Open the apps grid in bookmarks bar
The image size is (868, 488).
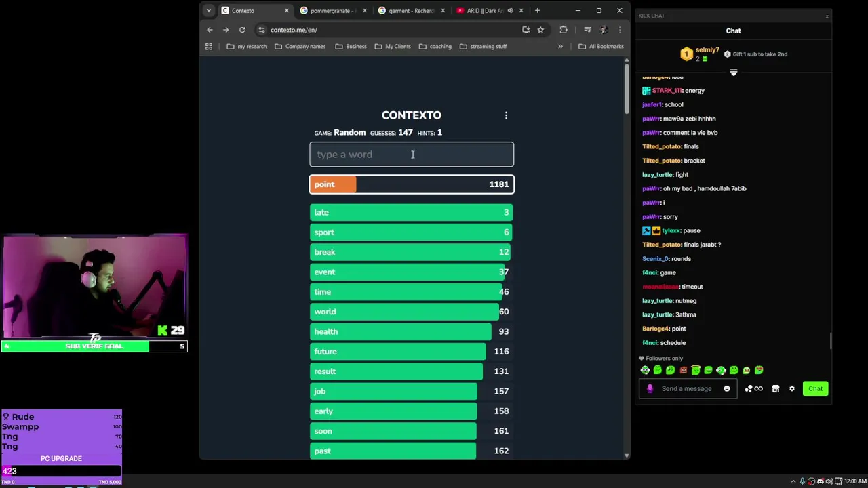tap(209, 46)
